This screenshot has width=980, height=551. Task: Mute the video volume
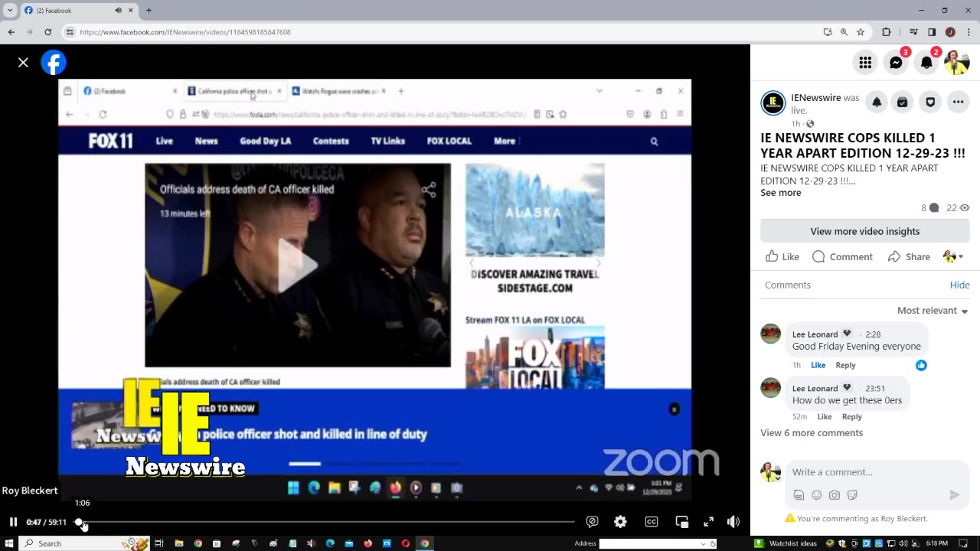(733, 522)
